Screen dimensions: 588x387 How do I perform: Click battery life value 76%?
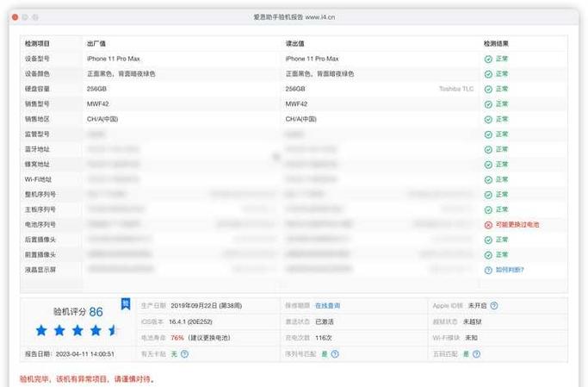[x=177, y=338]
